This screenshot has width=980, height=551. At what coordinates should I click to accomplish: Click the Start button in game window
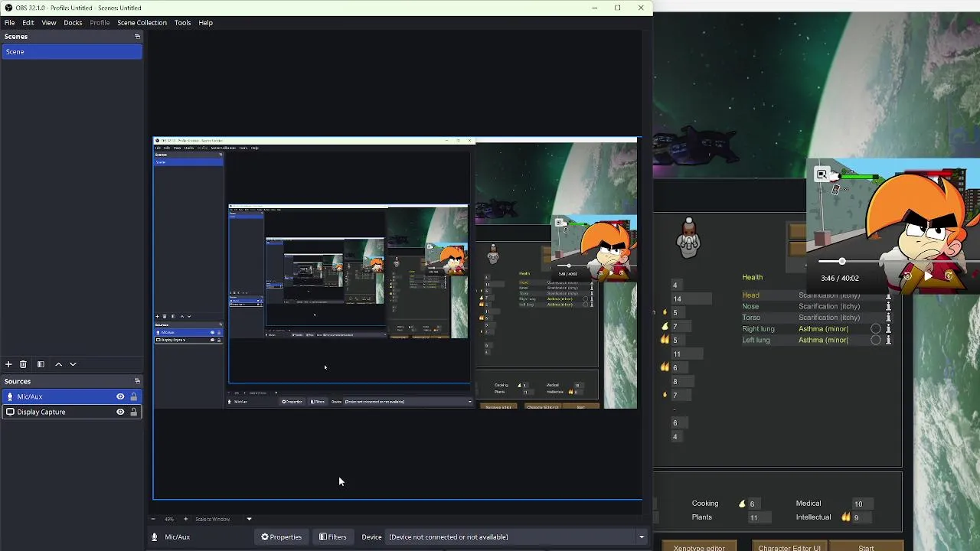point(866,547)
